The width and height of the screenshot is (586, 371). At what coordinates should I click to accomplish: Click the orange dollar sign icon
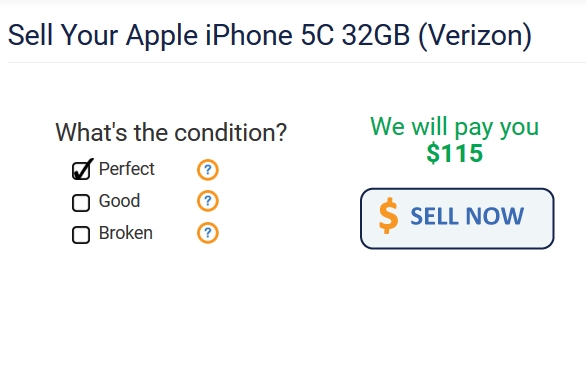(x=388, y=216)
